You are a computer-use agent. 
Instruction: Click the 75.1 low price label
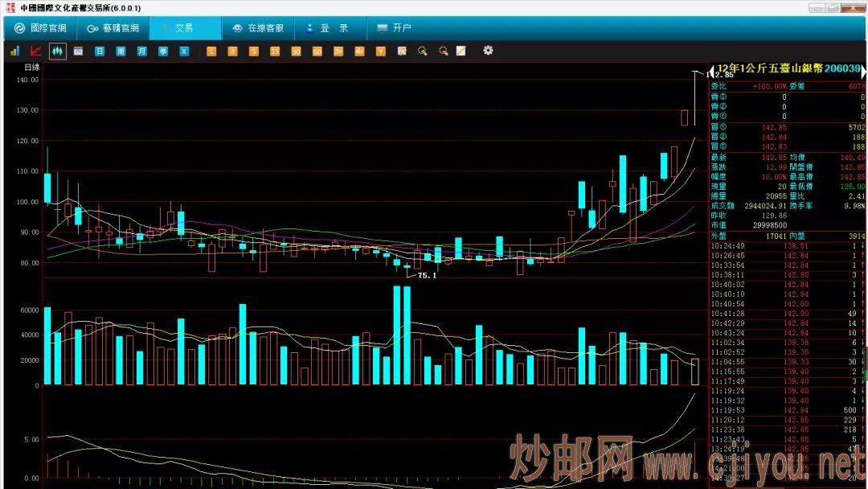427,275
